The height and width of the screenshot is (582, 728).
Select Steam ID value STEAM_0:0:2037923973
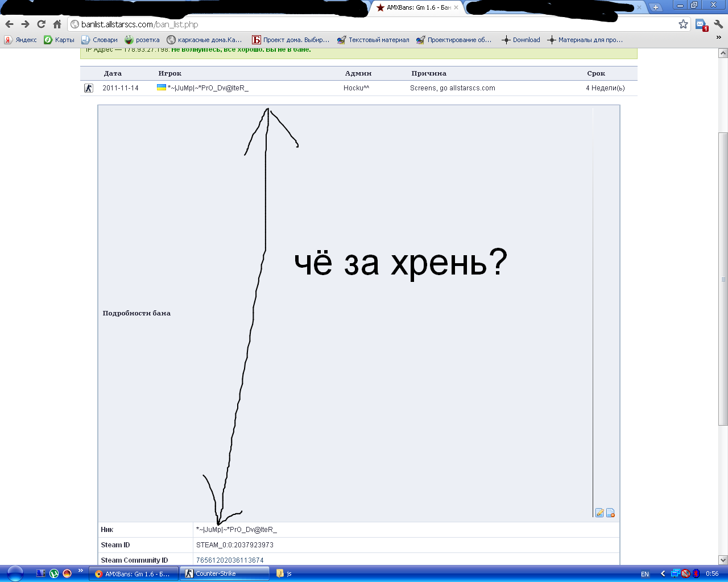pos(235,545)
